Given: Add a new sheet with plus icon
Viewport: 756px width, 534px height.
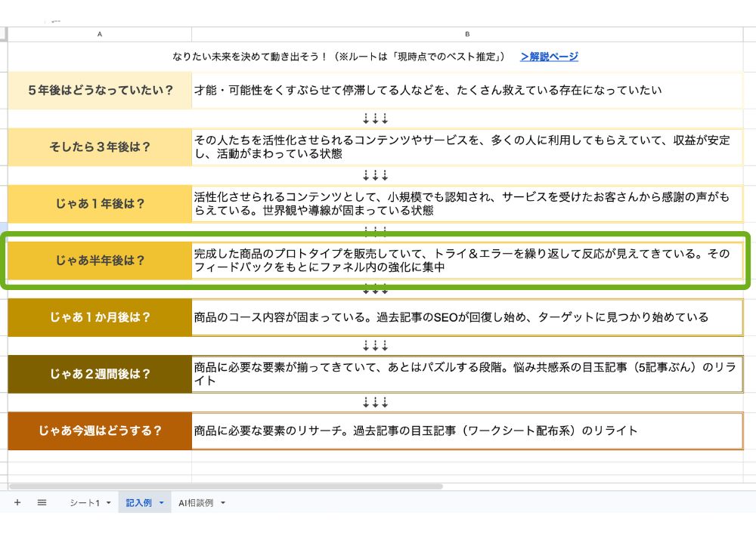Looking at the screenshot, I should point(17,503).
